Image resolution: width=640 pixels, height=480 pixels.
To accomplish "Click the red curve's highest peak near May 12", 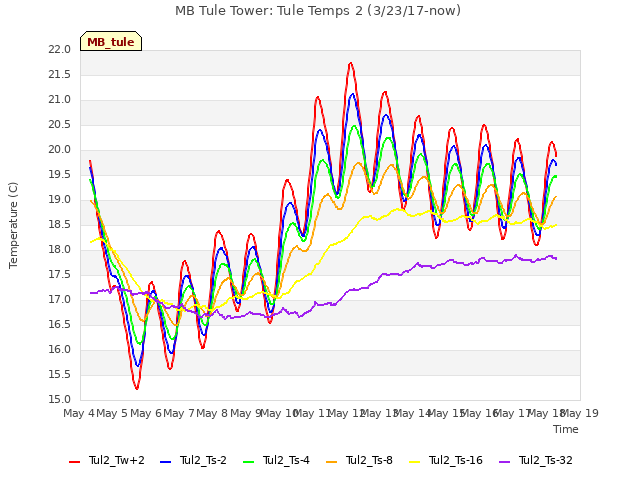I will point(351,63).
